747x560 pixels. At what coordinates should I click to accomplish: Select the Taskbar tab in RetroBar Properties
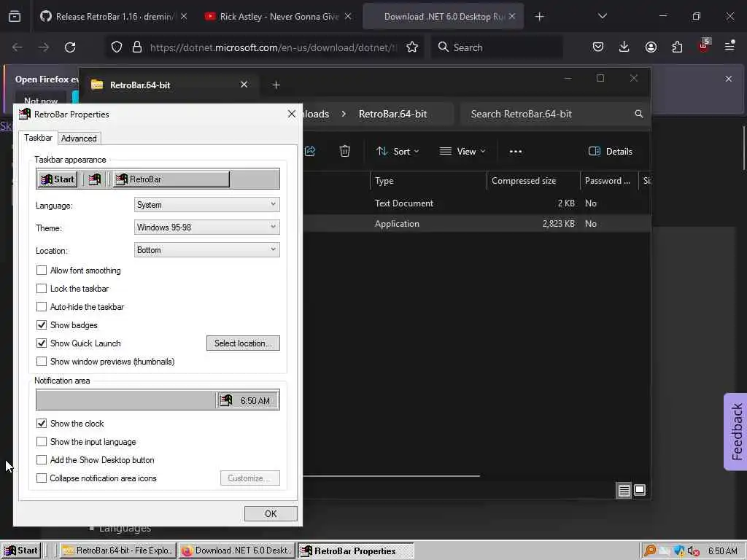click(x=38, y=138)
